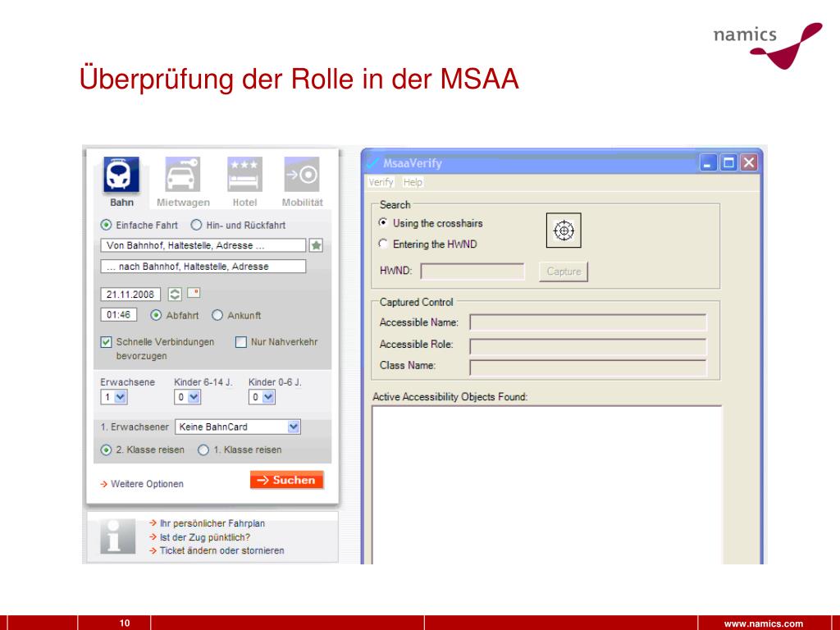Screen dimensions: 840x630
Task: Select the Bahn train icon tab
Action: [x=121, y=175]
